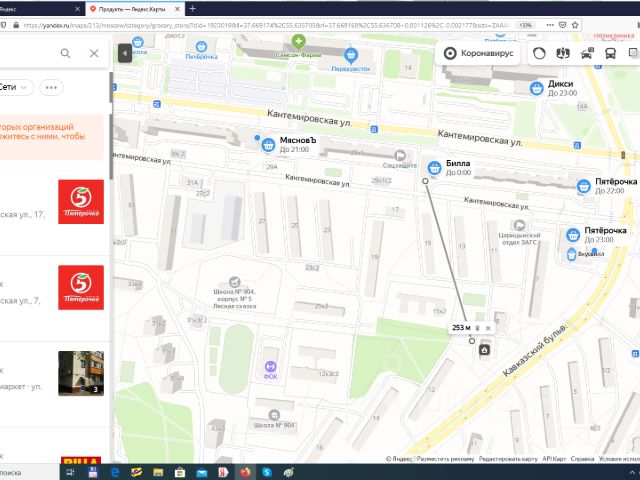Screen dimensions: 640x480
Task: Open the building photo thumbnail
Action: tap(81, 373)
